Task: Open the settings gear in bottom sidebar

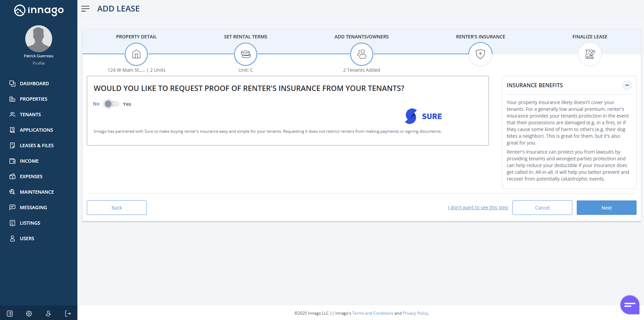Action: (x=29, y=314)
